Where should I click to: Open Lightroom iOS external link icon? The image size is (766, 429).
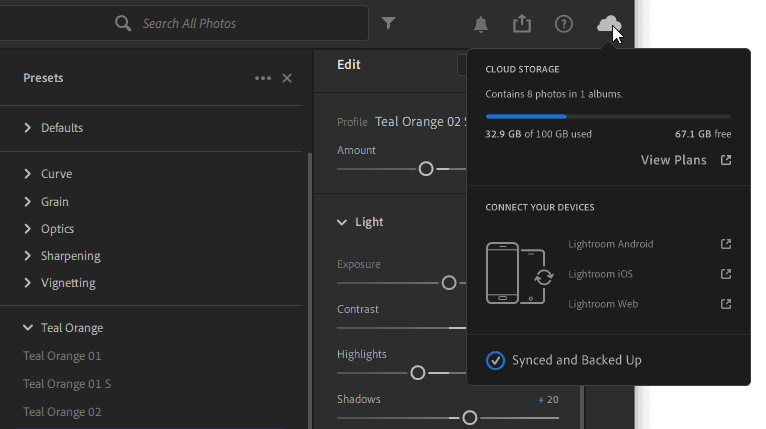click(726, 274)
